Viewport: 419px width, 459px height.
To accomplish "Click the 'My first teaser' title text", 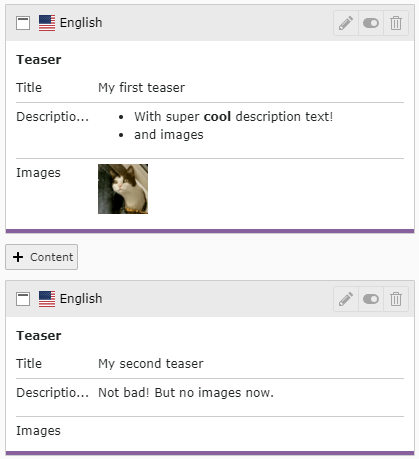I will pos(141,88).
